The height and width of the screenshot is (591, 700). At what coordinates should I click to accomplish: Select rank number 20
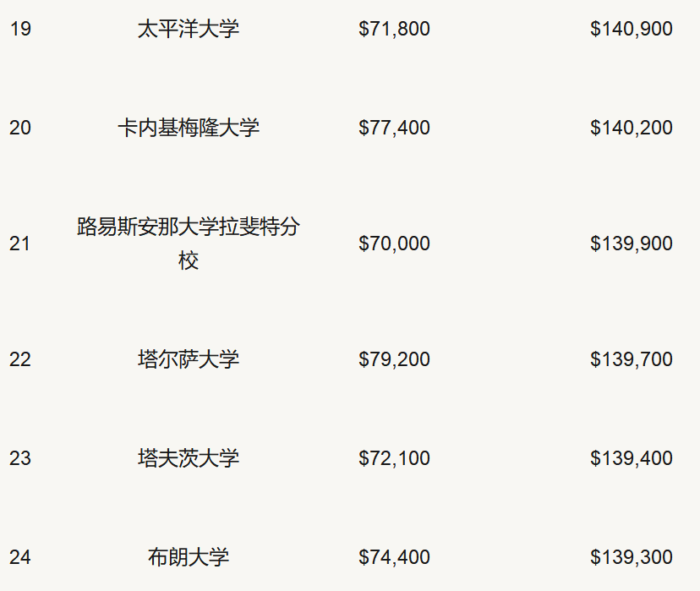click(20, 129)
